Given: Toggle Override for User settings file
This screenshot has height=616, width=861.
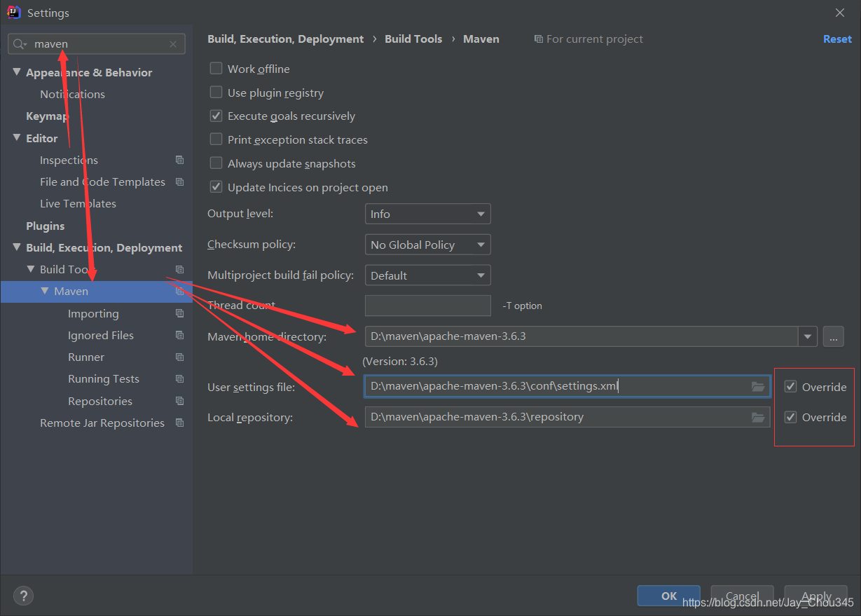Looking at the screenshot, I should point(790,387).
